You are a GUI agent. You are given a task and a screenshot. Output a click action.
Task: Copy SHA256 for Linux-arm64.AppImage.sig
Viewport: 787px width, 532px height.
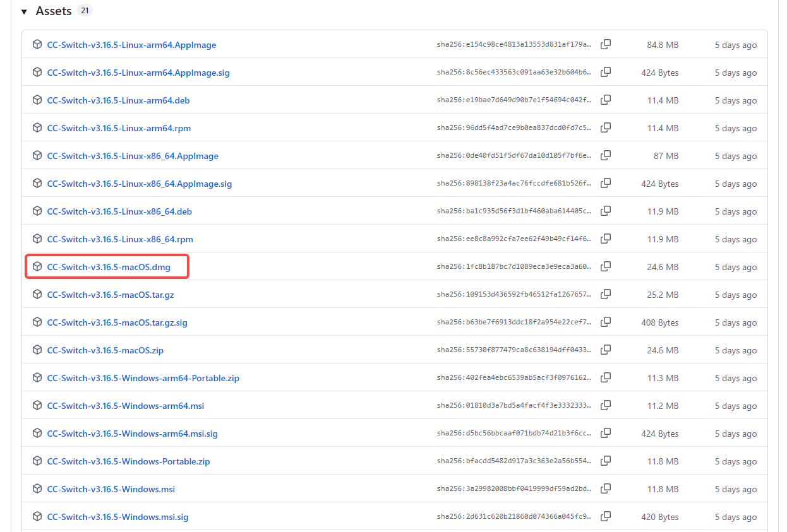pos(606,73)
